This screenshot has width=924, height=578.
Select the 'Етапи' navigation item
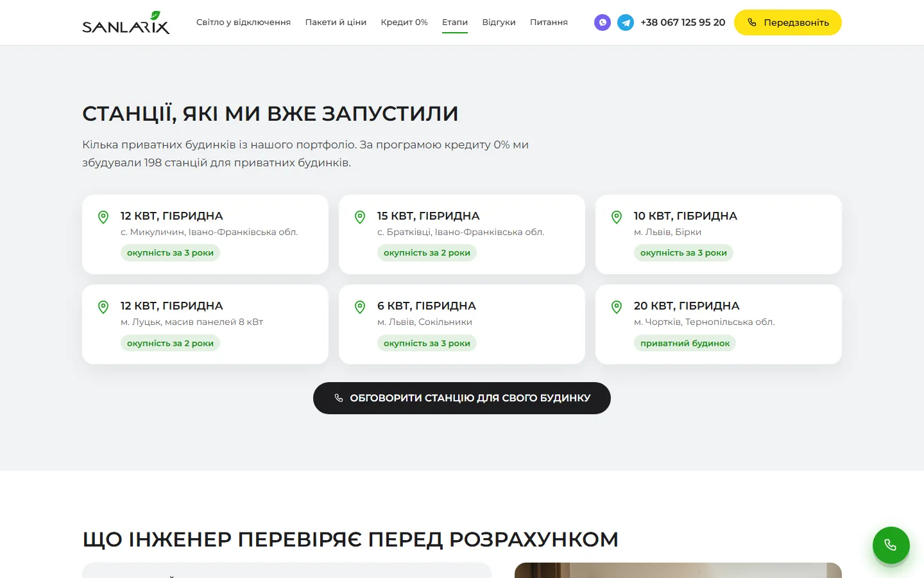[455, 22]
